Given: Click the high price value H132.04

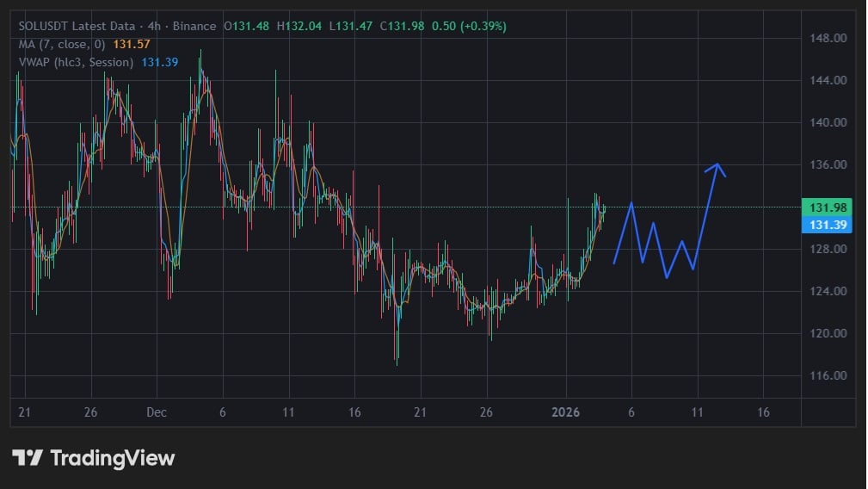Looking at the screenshot, I should (x=299, y=27).
